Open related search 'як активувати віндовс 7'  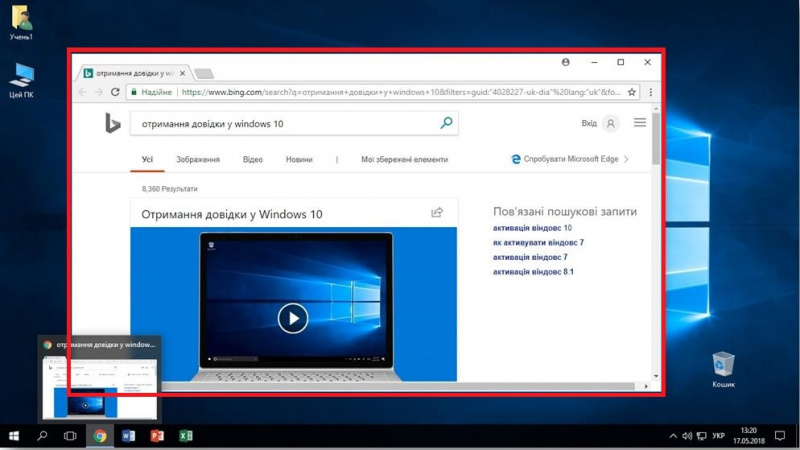point(538,243)
